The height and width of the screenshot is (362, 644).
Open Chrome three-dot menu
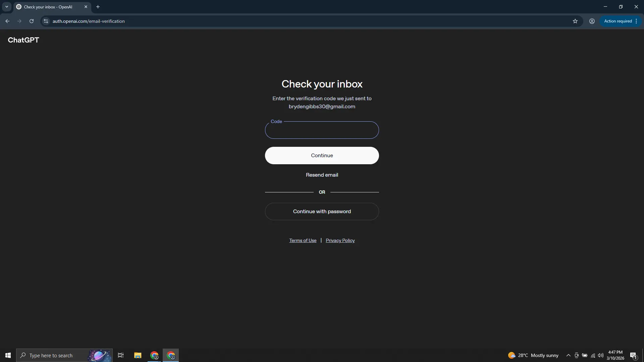point(636,21)
